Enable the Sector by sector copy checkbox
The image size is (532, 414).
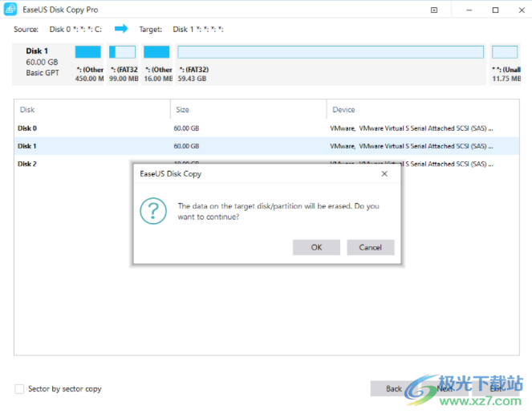[x=19, y=389]
